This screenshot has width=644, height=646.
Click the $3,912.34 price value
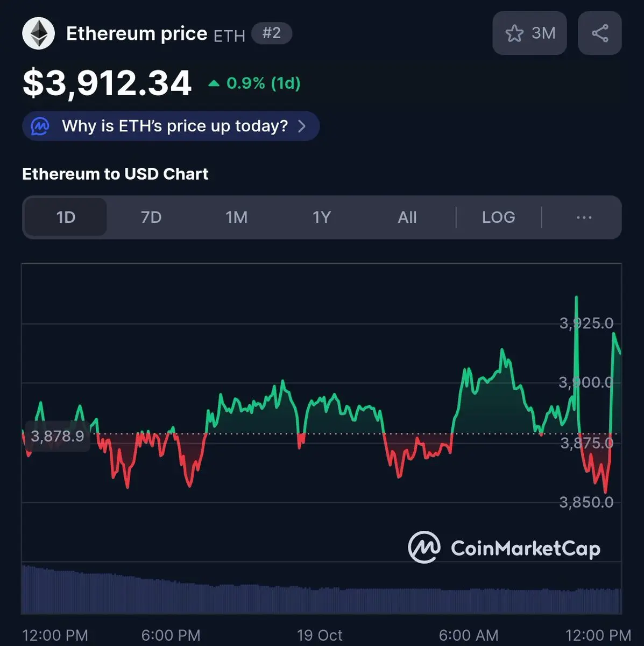click(x=107, y=83)
